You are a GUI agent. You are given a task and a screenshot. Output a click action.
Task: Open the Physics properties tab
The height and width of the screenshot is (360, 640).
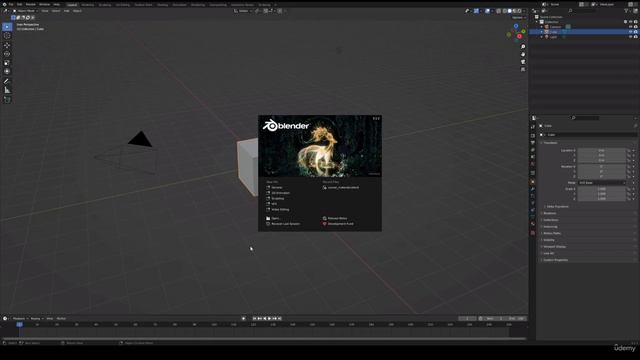533,203
